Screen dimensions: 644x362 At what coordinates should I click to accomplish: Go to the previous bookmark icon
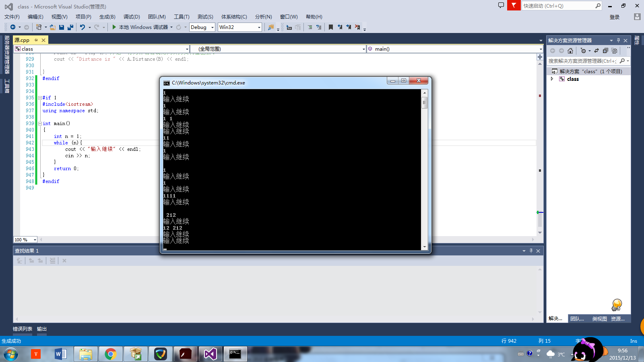340,27
